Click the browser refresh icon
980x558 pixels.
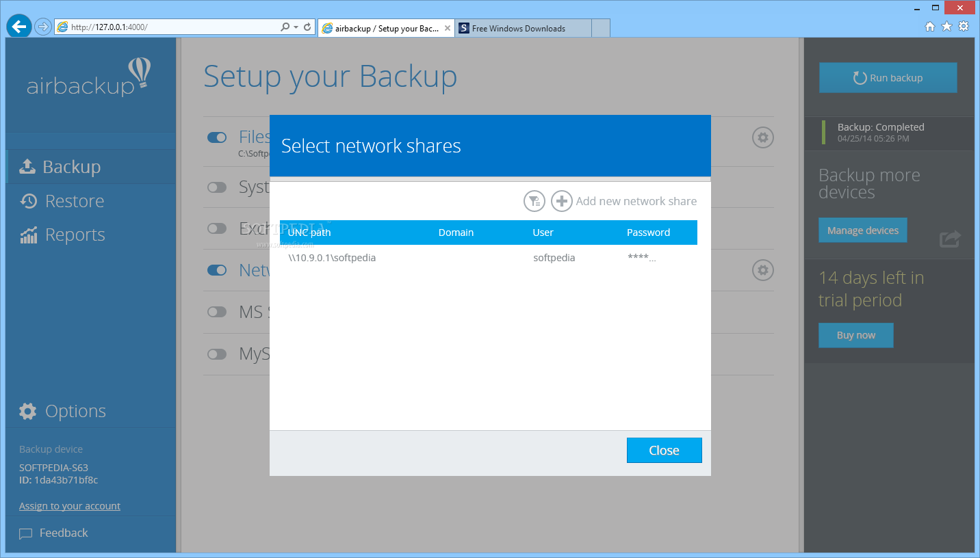(x=308, y=27)
